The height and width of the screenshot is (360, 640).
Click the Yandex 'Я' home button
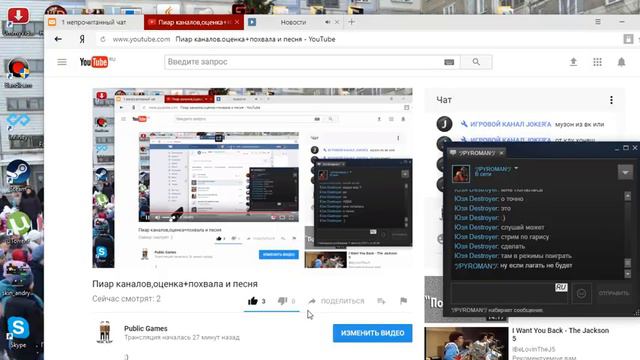coord(82,39)
